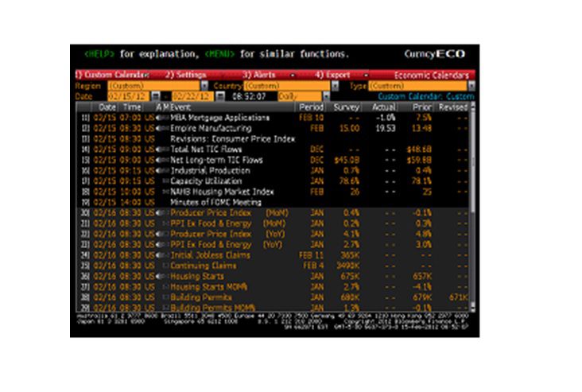
Task: Click alert speaker icon for PPI Ex Food & Energy (YoY)
Action: 161,245
